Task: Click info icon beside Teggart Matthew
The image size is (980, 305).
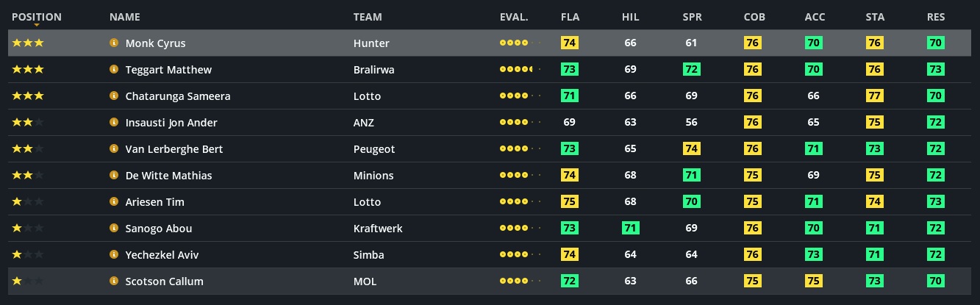Action: pos(114,70)
